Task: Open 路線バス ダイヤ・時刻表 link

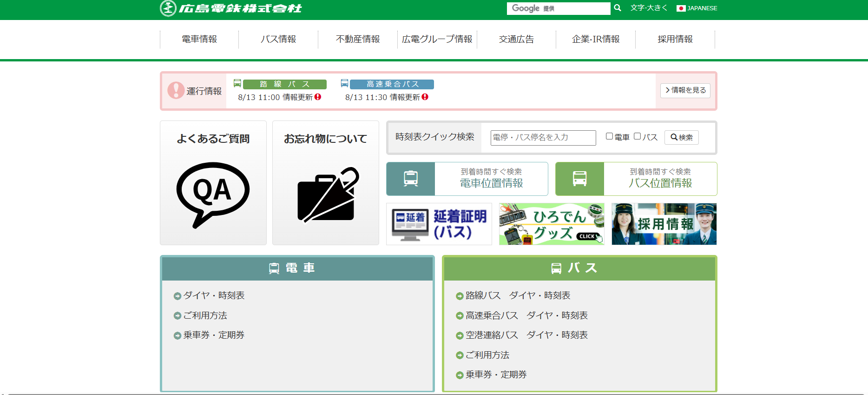Action: [518, 295]
